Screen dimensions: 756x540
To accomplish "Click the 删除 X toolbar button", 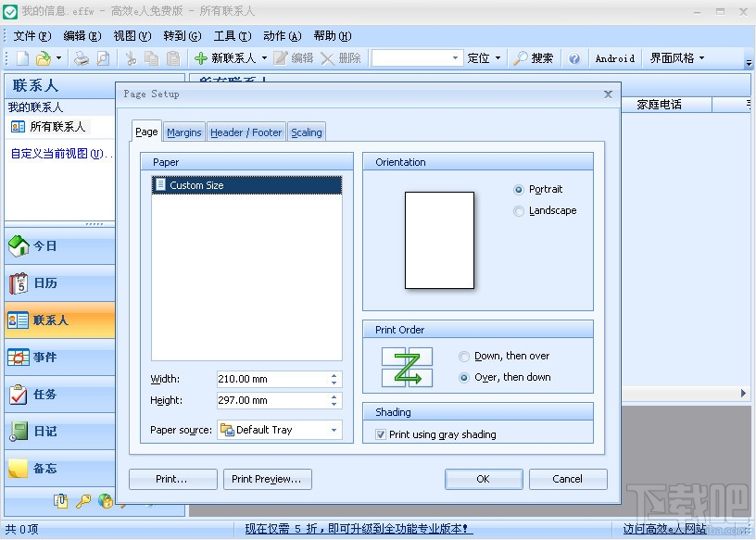I will 340,58.
